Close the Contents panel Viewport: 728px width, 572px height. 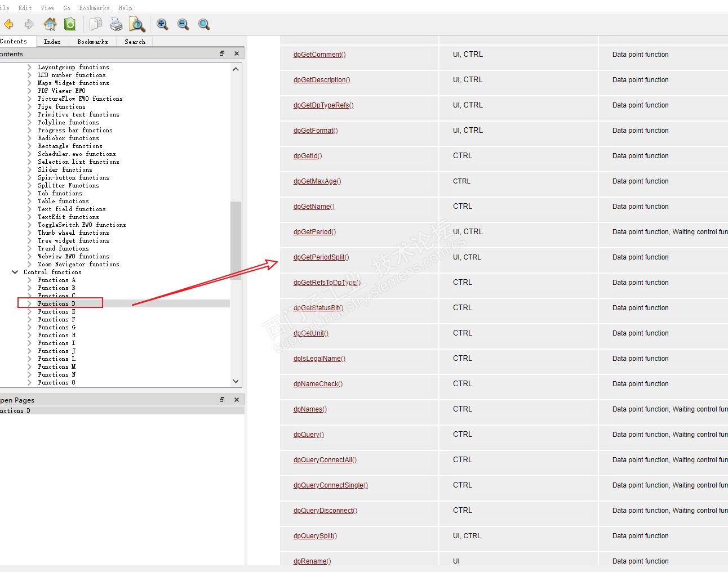237,53
